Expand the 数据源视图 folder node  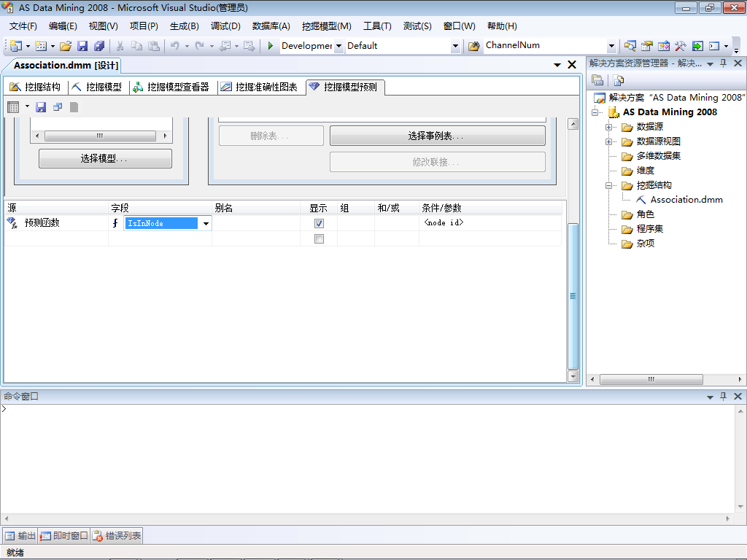(608, 142)
